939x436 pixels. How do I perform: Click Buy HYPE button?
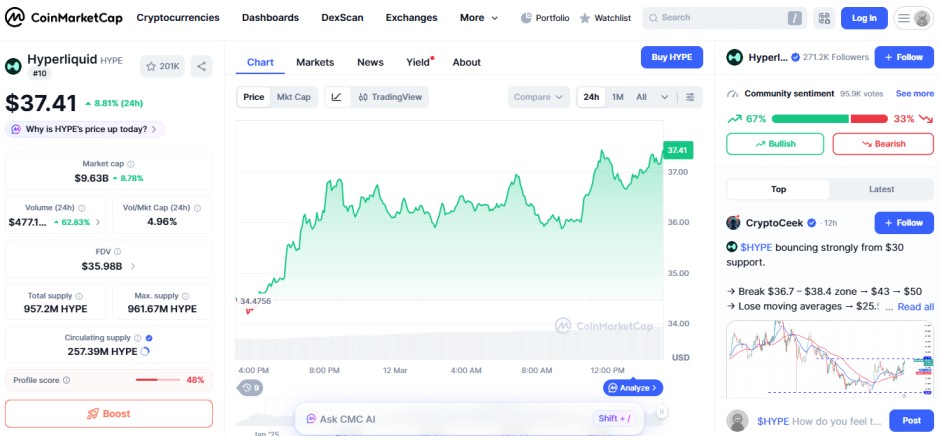pos(672,57)
